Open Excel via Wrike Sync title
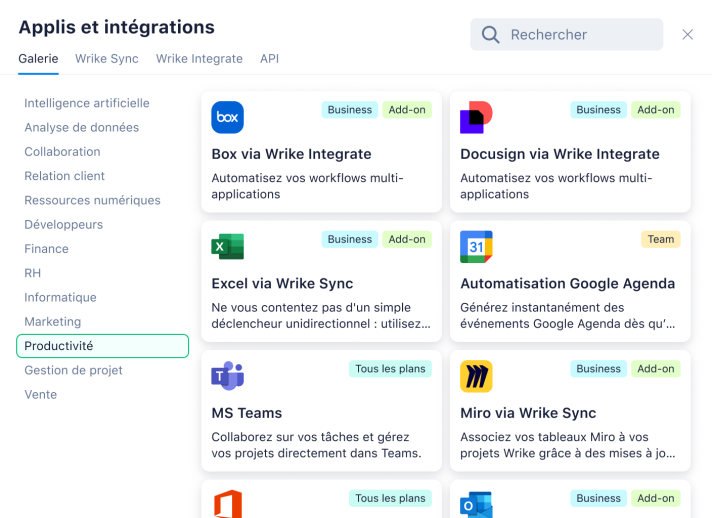Image resolution: width=712 pixels, height=518 pixels. click(x=282, y=283)
